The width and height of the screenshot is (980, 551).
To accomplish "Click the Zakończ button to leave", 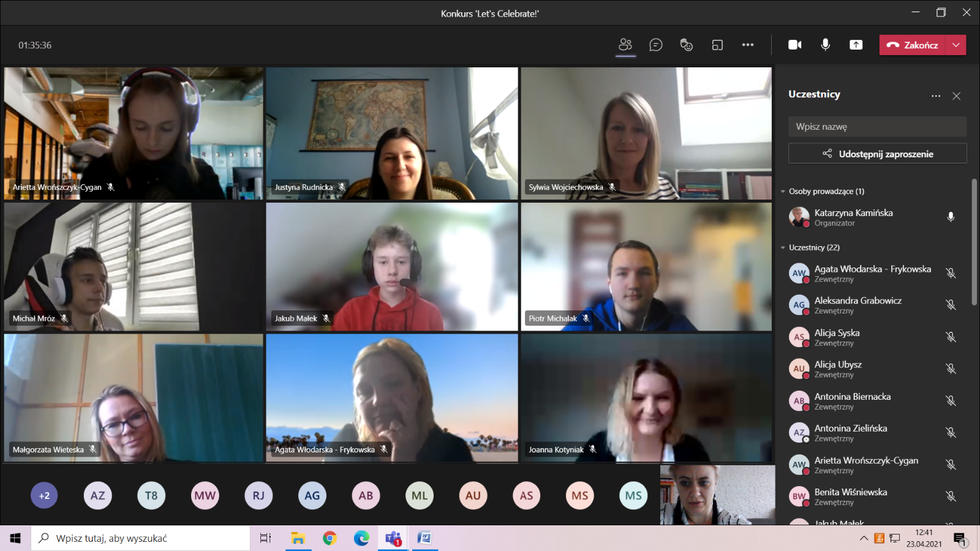I will click(x=913, y=45).
